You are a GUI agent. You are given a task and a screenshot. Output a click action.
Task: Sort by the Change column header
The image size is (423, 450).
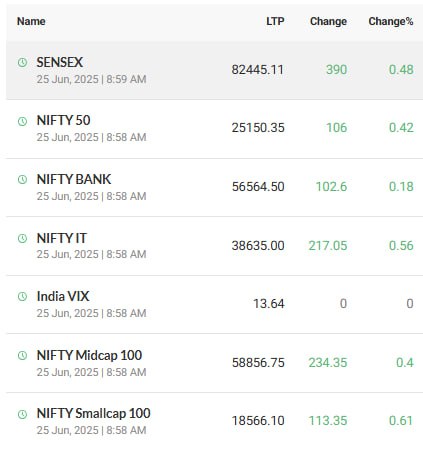click(328, 21)
